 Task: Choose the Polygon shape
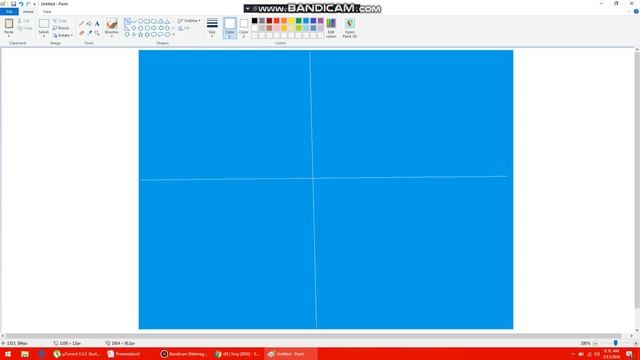tap(160, 21)
